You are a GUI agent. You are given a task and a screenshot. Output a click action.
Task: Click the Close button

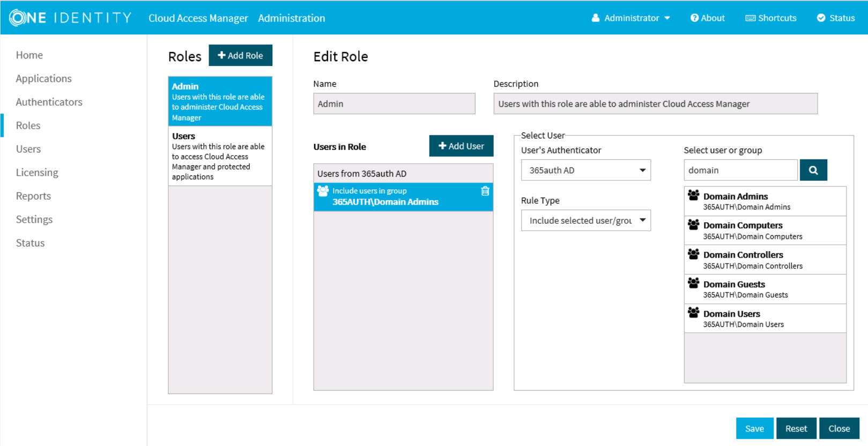point(839,428)
